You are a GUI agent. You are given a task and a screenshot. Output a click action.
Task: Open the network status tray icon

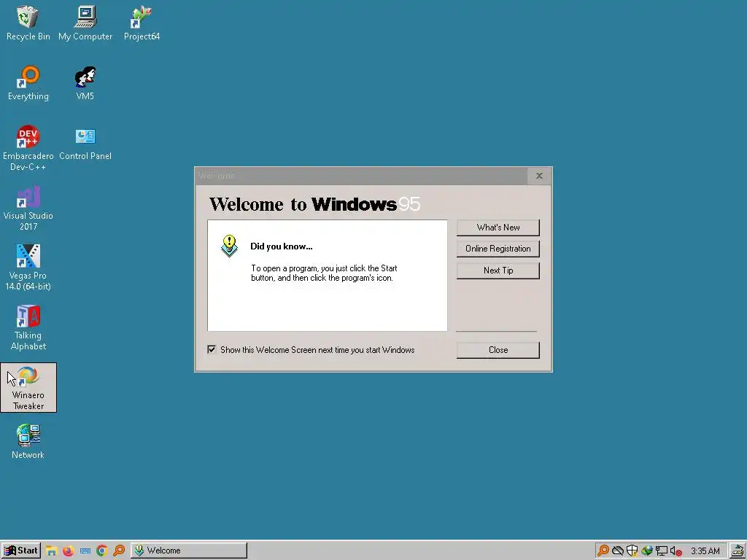(x=661, y=551)
